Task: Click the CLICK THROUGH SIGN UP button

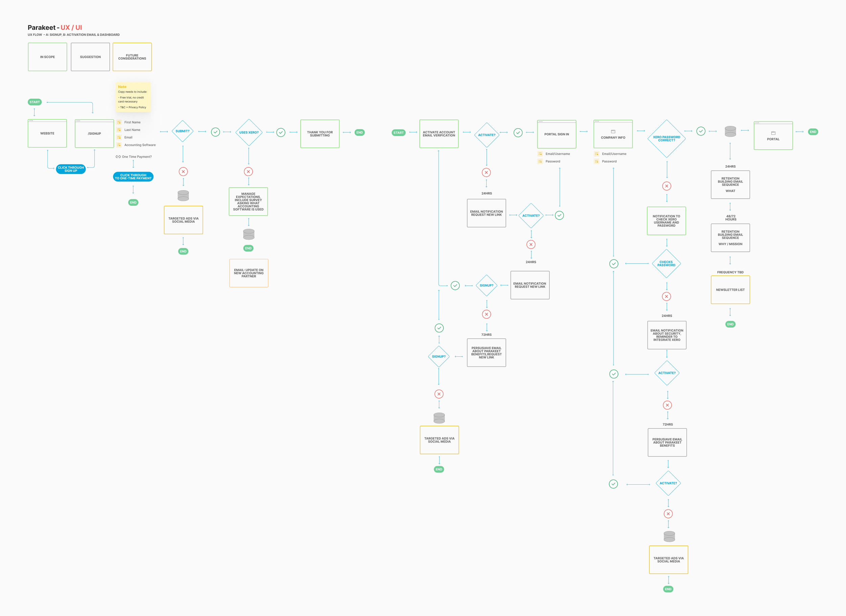Action: click(x=70, y=169)
